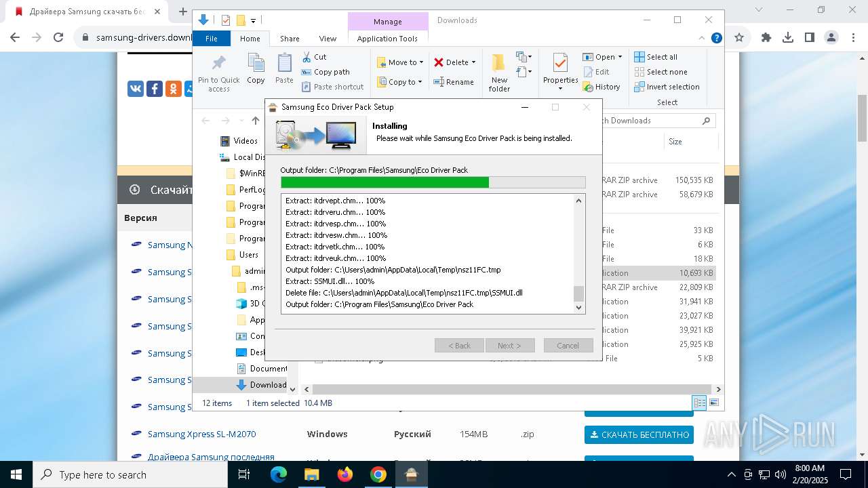Open Samsung Xpress SL-M2070 link

(201, 434)
